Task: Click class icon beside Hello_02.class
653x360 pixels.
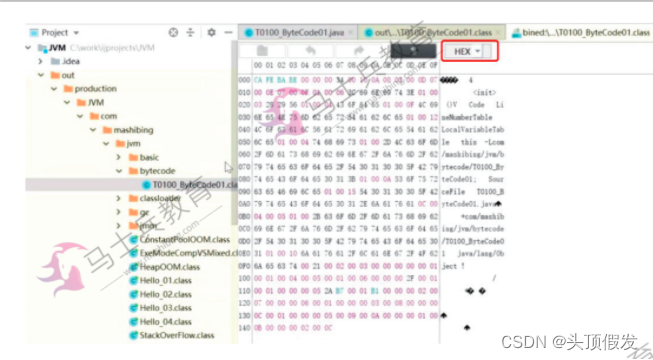Action: coord(134,294)
